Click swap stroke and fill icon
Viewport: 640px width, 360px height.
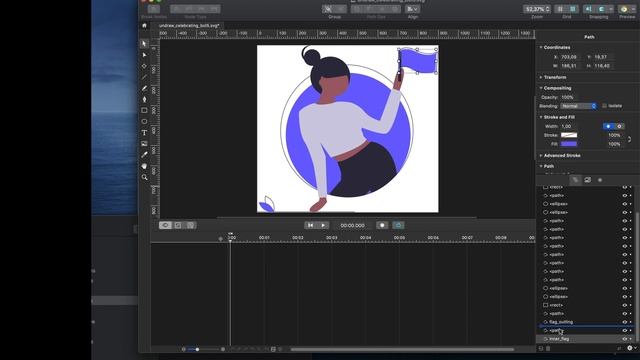pos(629,139)
